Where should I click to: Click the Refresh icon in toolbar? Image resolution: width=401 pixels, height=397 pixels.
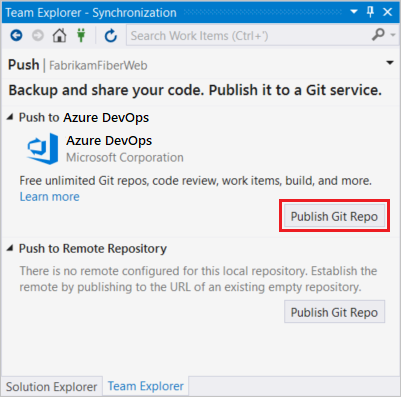coord(111,35)
